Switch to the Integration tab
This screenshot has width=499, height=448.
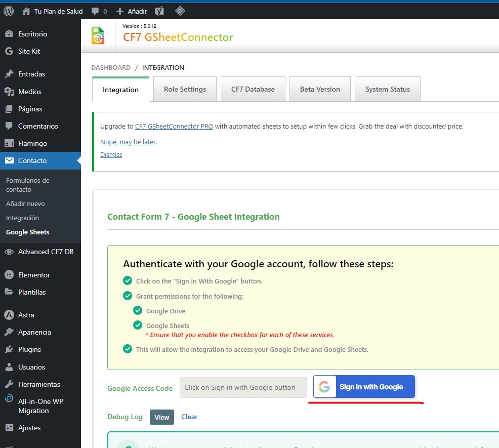click(120, 90)
